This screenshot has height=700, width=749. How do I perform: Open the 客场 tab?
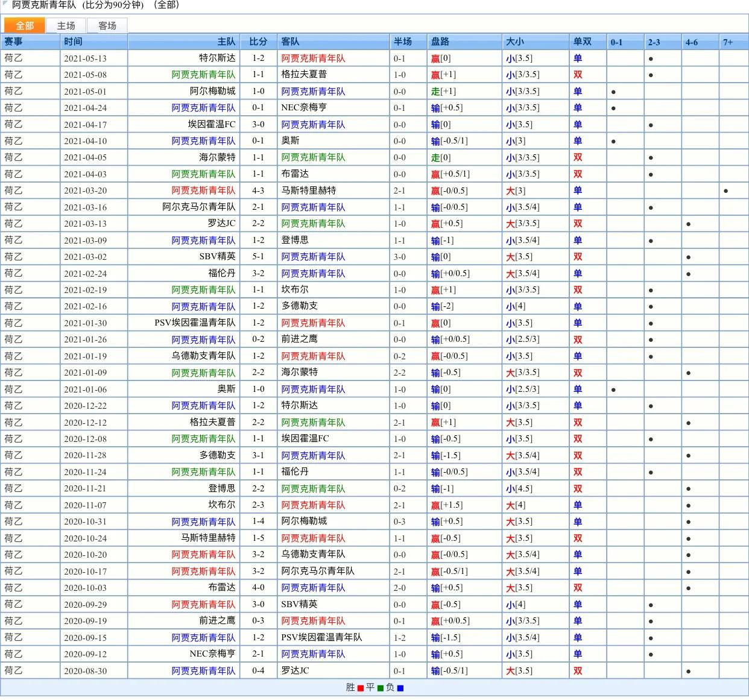click(x=107, y=25)
